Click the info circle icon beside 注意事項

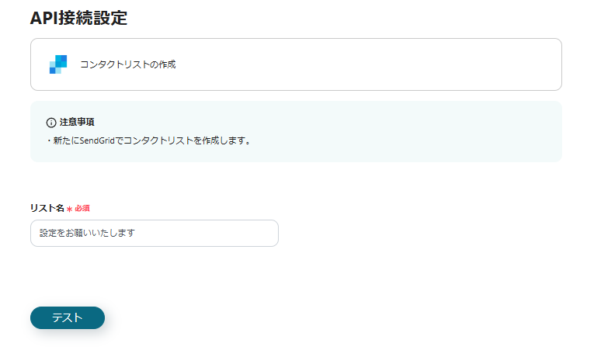[51, 123]
